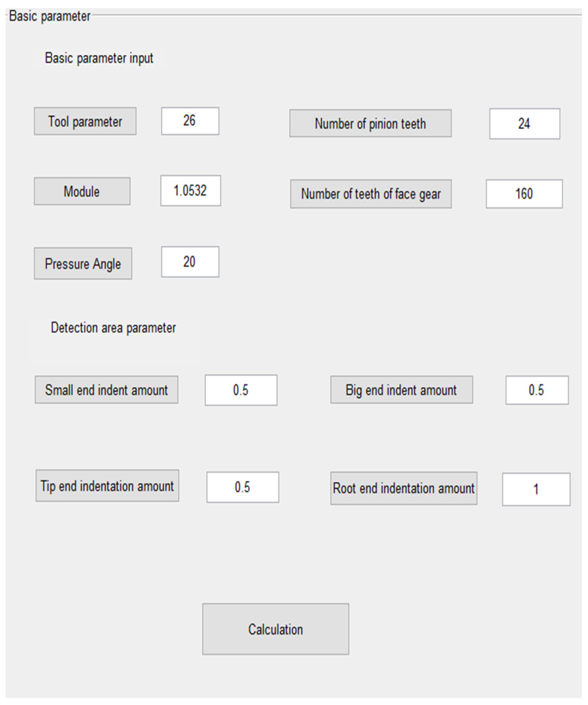This screenshot has width=588, height=705.
Task: Focus the Tool parameter field showing 26
Action: (x=190, y=121)
